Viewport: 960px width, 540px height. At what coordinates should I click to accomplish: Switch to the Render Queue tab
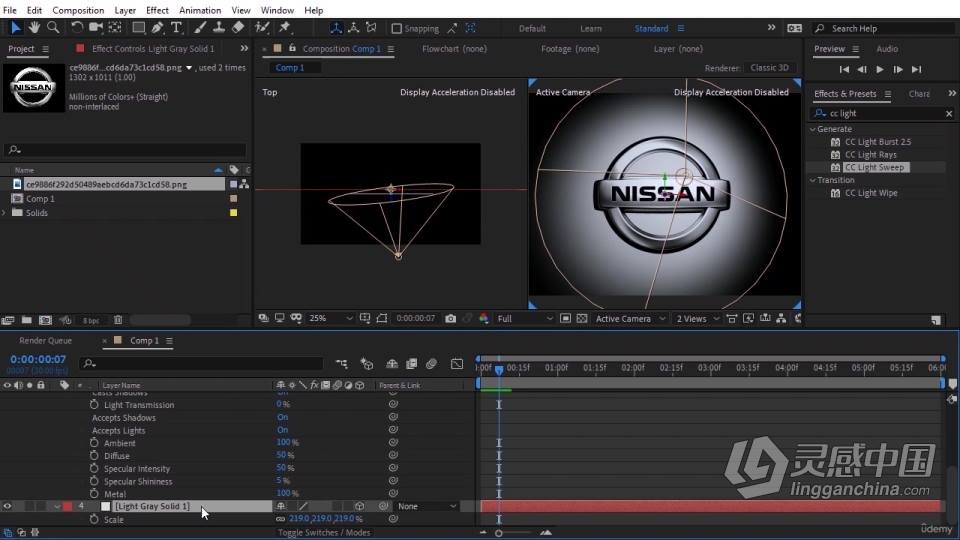click(x=45, y=340)
